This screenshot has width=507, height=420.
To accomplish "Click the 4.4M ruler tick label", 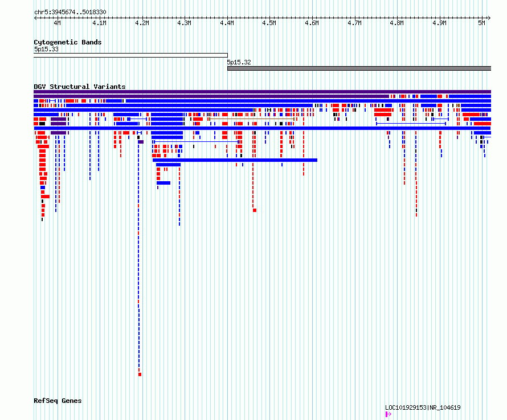I will [x=227, y=23].
